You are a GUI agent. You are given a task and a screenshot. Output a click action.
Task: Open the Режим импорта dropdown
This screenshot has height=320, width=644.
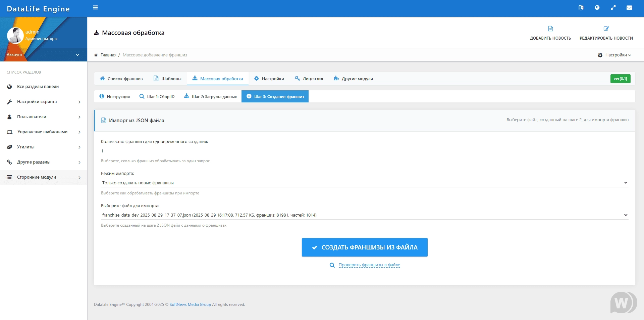tap(364, 183)
